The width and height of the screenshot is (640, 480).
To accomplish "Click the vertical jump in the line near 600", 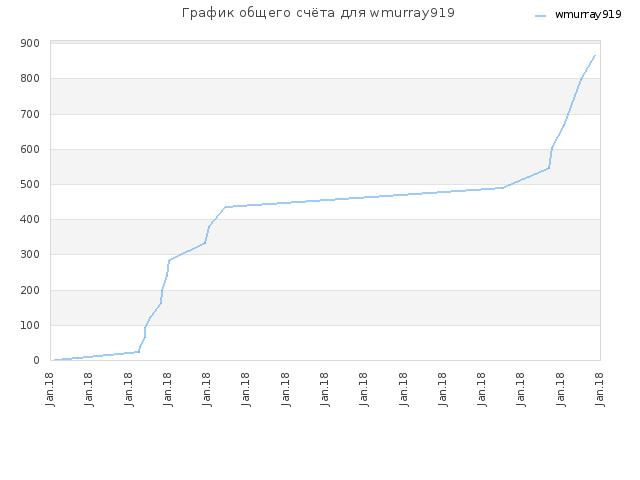I will (x=551, y=158).
